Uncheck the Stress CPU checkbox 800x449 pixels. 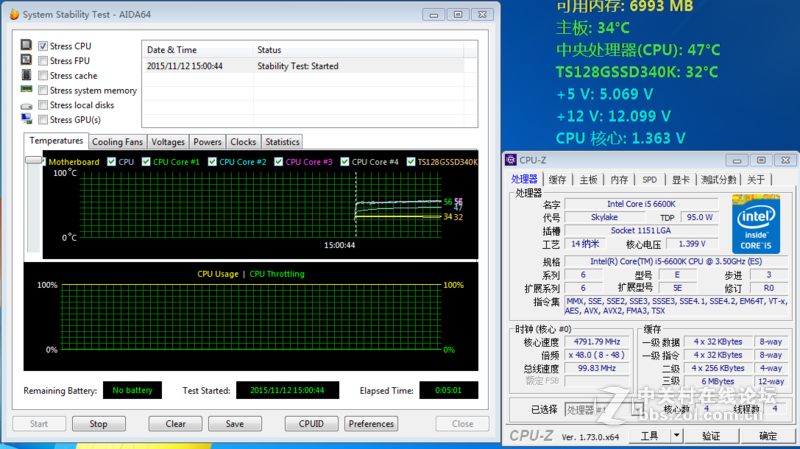coord(43,46)
